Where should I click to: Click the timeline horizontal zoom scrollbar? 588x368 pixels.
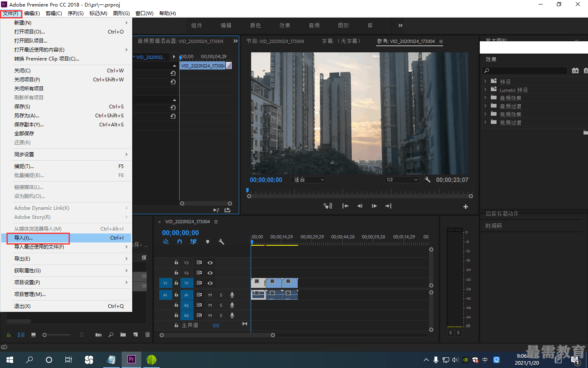[217, 335]
